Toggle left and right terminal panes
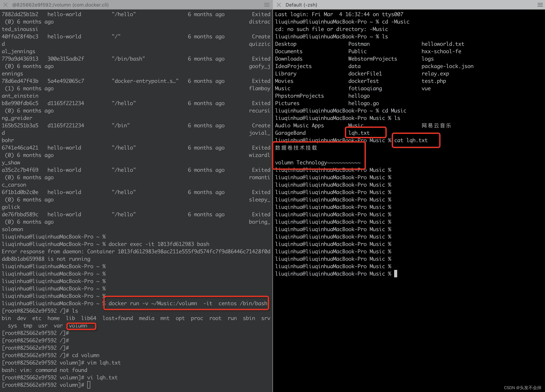This screenshot has height=392, width=545. pyautogui.click(x=267, y=4)
